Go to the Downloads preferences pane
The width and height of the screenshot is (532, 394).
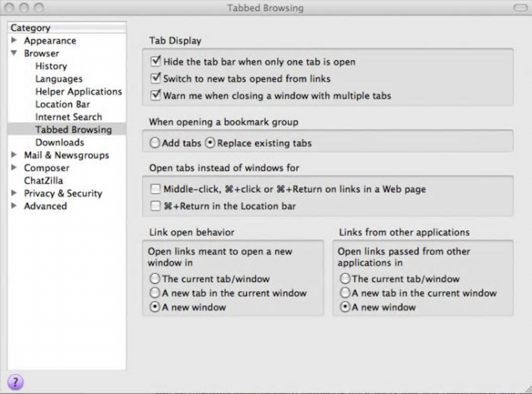[x=59, y=142]
